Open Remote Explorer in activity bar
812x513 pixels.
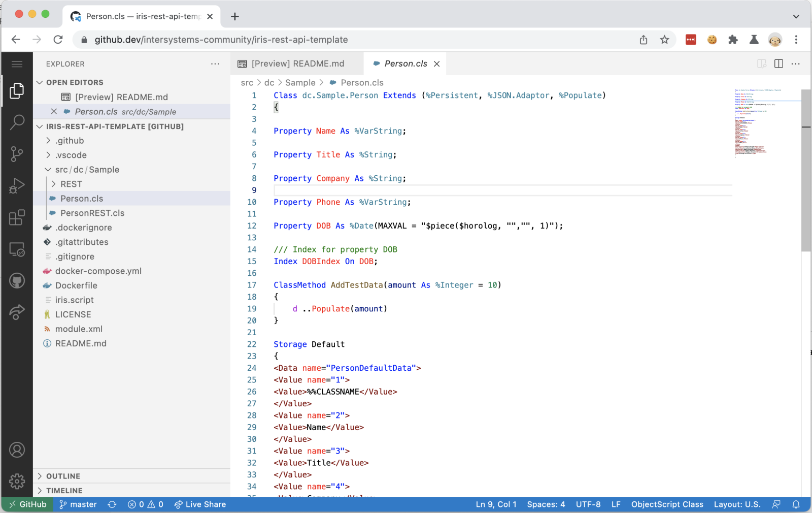[x=17, y=249]
